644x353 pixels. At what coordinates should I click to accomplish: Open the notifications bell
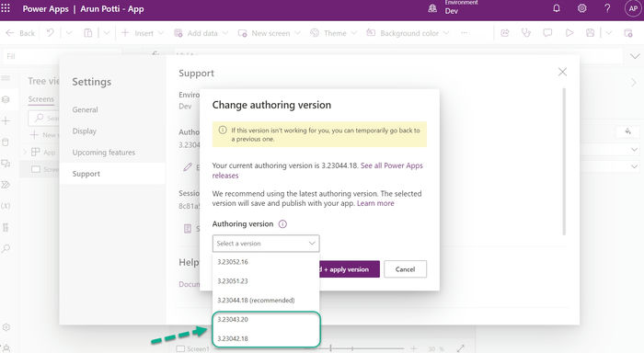(557, 8)
